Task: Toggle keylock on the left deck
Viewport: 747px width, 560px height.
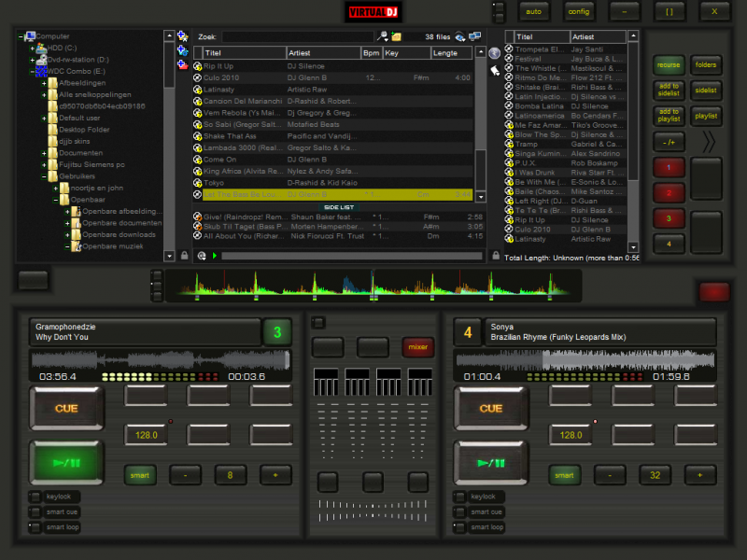Action: (35, 497)
